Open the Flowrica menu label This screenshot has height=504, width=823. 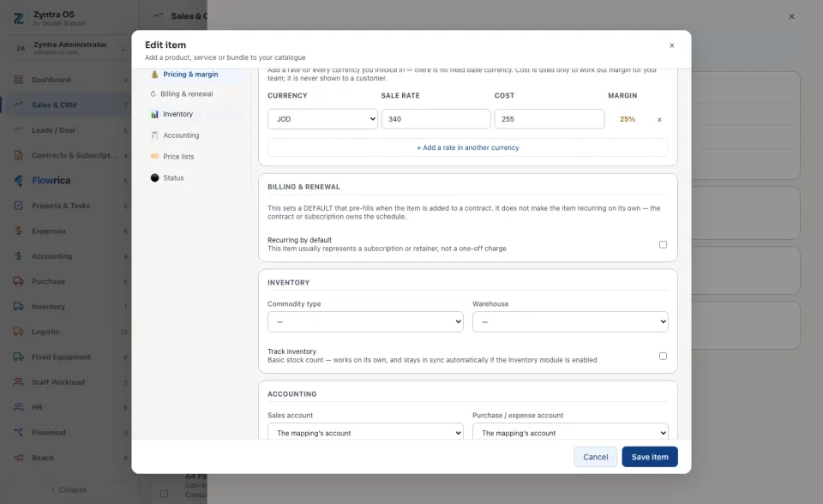(51, 180)
